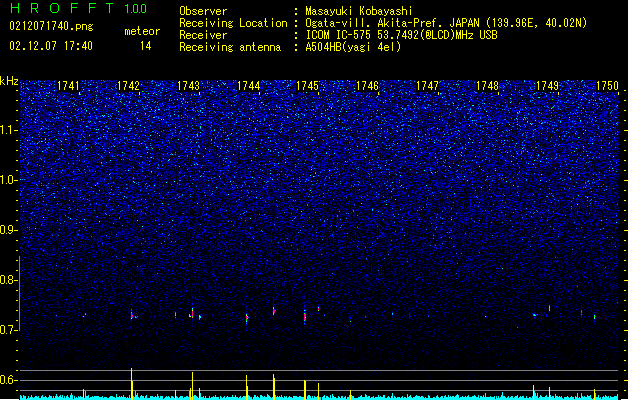Click the 1743 time marker
This screenshot has width=629, height=400.
188,86
